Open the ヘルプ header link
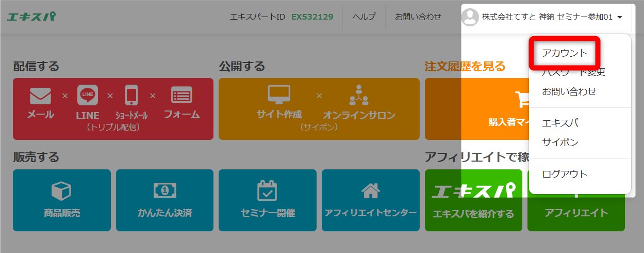644x253 pixels. (x=364, y=17)
